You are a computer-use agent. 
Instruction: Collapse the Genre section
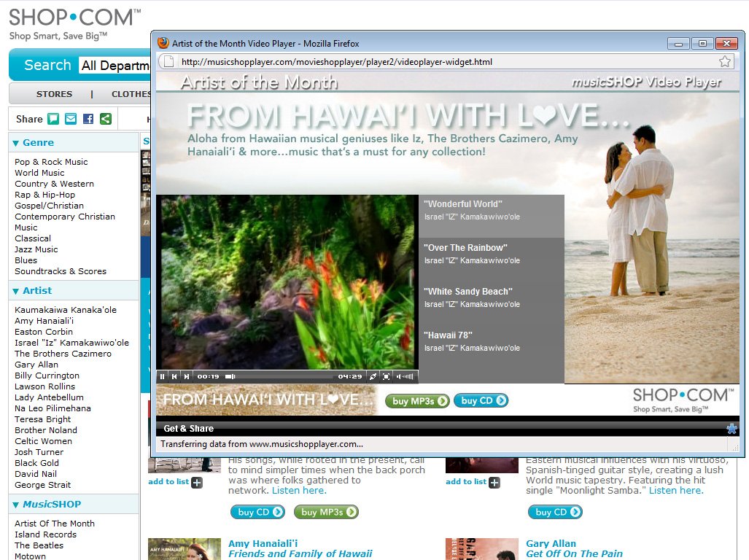click(x=16, y=143)
